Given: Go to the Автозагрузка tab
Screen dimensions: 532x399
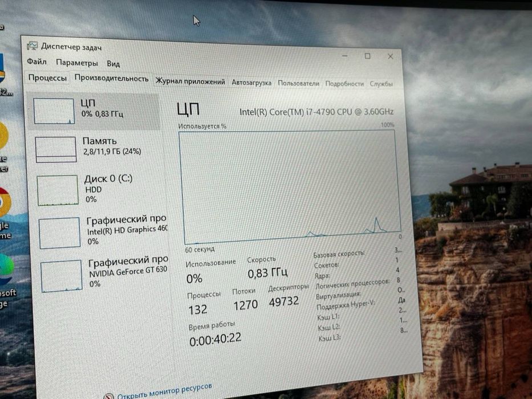Looking at the screenshot, I should [251, 83].
